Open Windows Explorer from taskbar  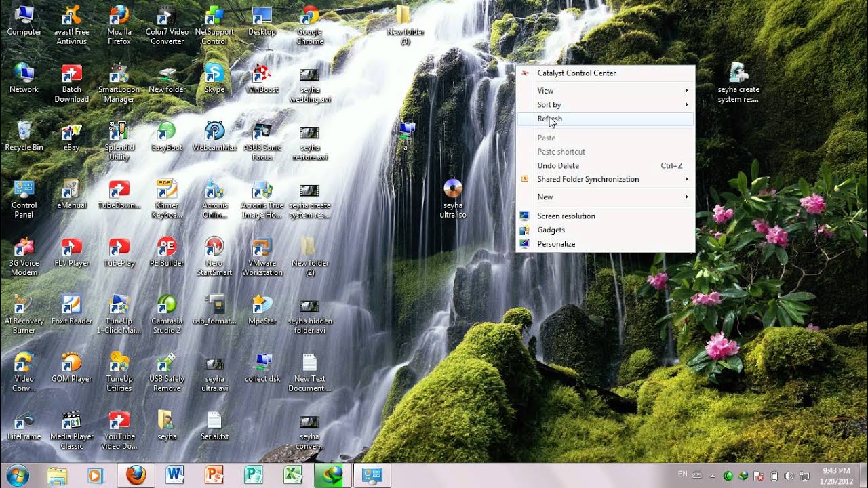[58, 475]
